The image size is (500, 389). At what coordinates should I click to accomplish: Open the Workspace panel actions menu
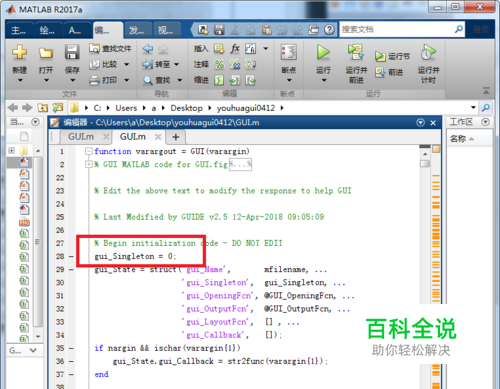click(x=486, y=122)
